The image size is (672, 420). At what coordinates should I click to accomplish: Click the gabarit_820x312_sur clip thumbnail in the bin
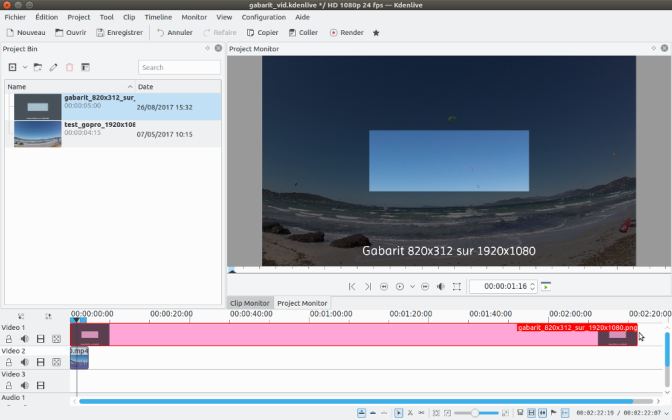click(38, 107)
